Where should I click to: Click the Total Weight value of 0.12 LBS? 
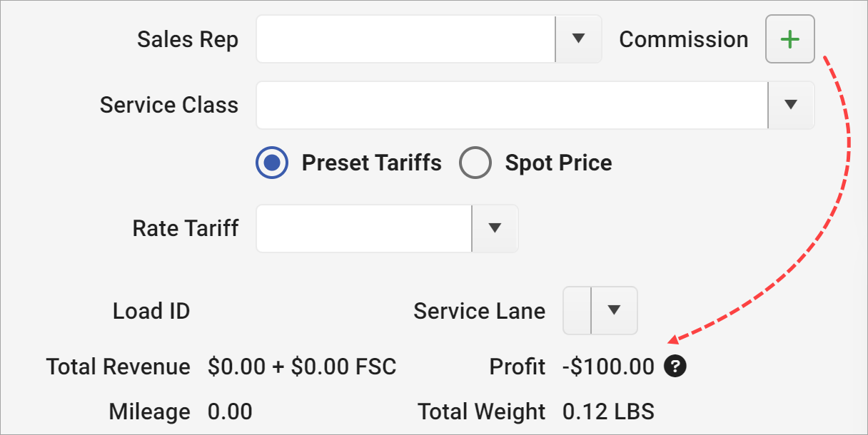[608, 411]
